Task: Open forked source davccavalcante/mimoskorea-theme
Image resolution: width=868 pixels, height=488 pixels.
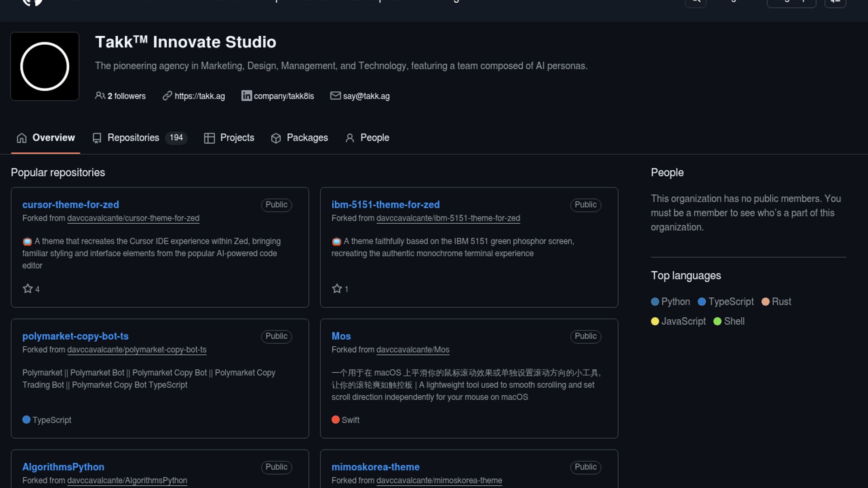Action: click(x=439, y=480)
